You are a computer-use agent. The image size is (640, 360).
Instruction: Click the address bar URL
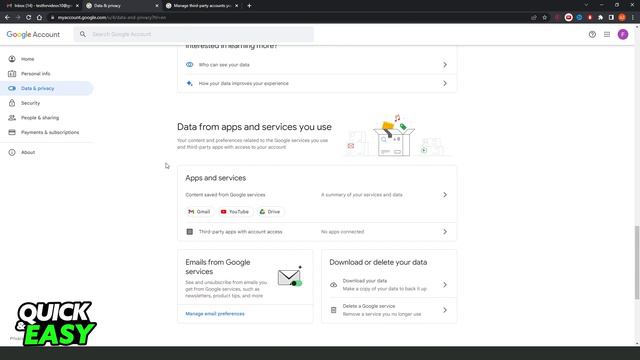coord(111,18)
